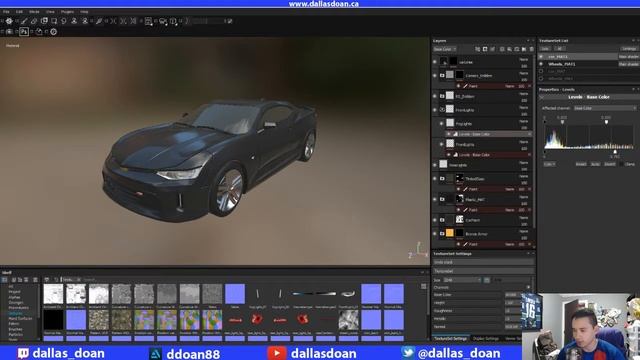640x360 pixels.
Task: Select the Eraser tool
Action: pyautogui.click(x=34, y=21)
